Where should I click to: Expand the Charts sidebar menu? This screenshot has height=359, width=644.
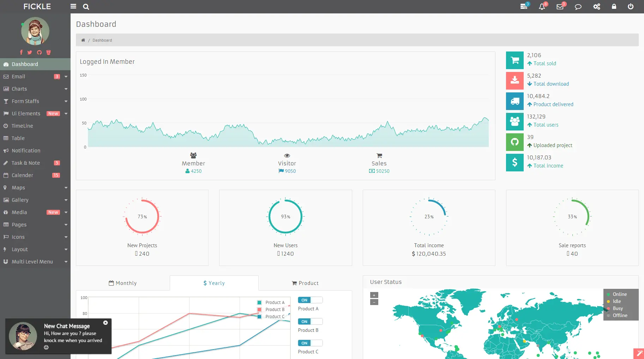point(35,89)
